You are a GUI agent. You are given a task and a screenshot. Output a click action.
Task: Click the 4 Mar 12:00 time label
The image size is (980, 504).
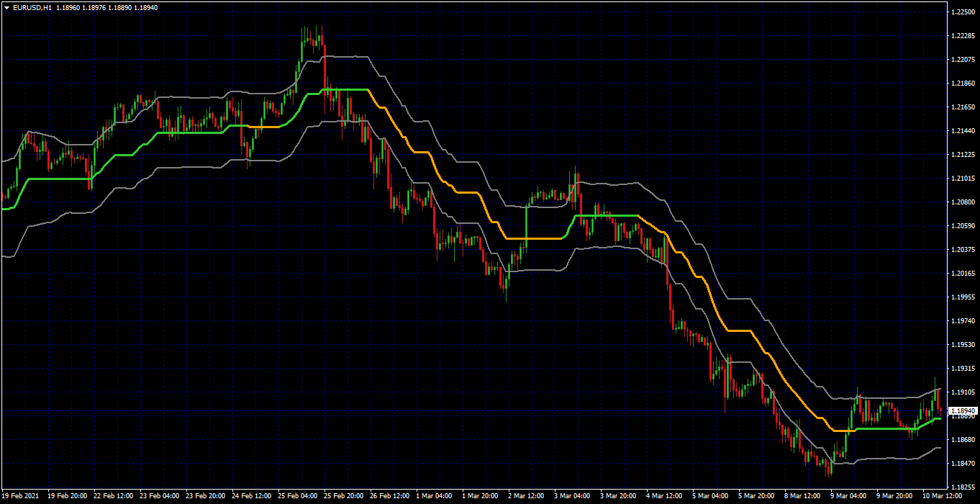point(666,496)
